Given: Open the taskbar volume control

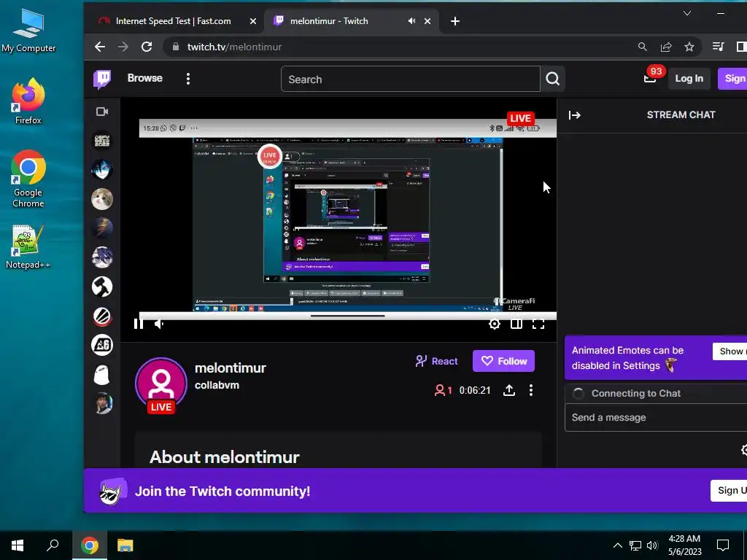Looking at the screenshot, I should coord(652,545).
